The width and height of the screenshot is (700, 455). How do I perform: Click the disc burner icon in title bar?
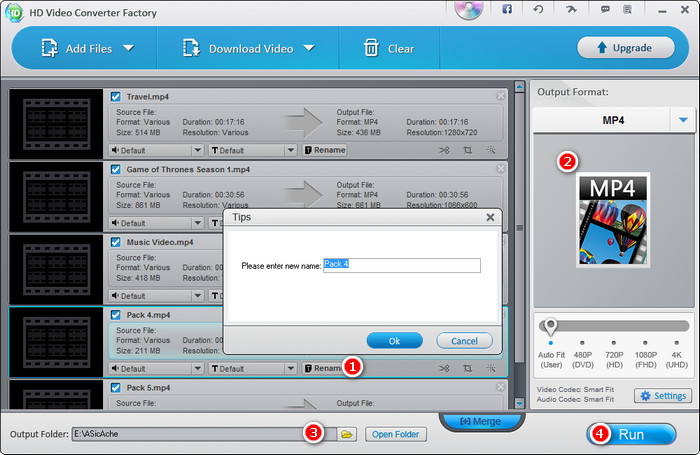pyautogui.click(x=469, y=10)
